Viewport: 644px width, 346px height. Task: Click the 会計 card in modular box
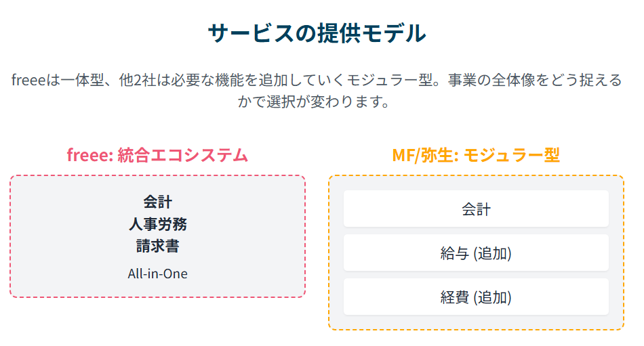[476, 209]
